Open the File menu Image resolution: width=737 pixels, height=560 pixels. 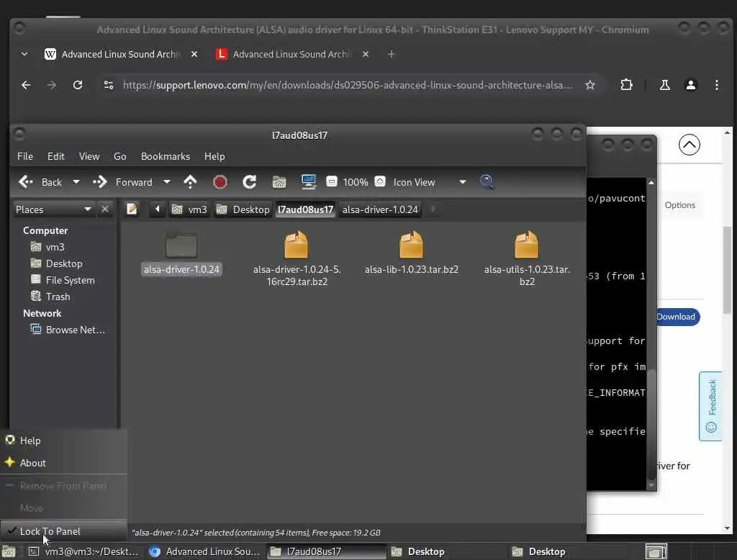pos(25,156)
